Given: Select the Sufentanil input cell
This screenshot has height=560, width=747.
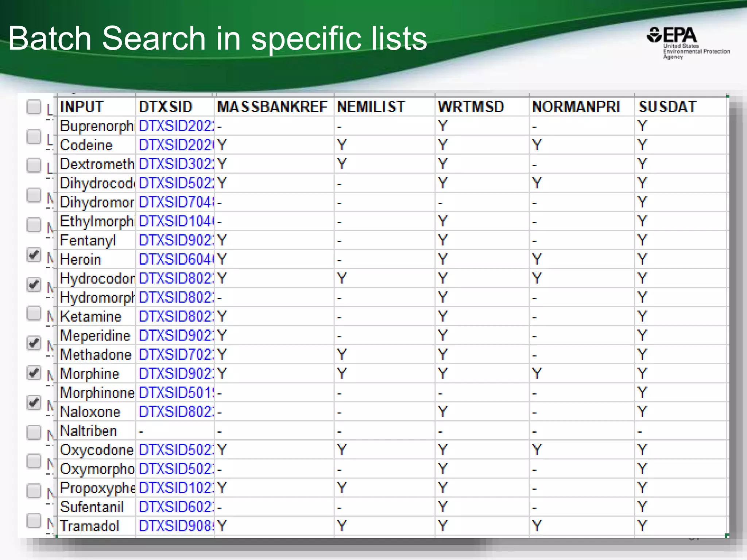Looking at the screenshot, I should tap(97, 507).
